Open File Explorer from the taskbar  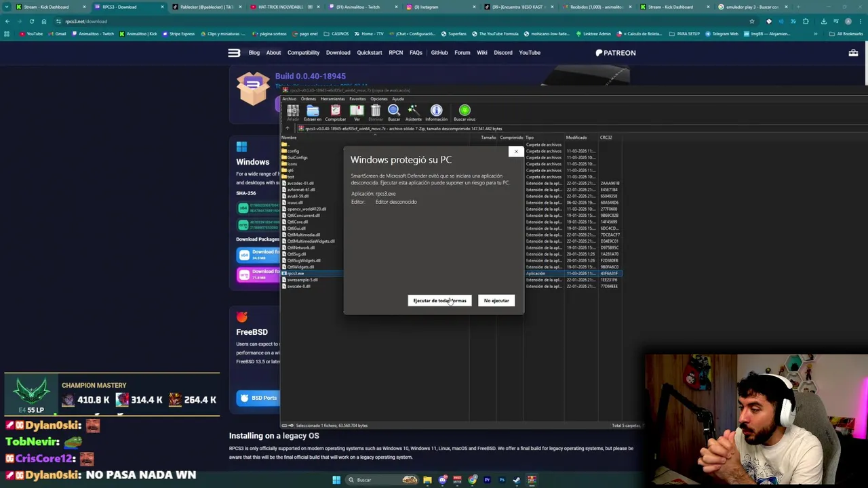tap(427, 480)
